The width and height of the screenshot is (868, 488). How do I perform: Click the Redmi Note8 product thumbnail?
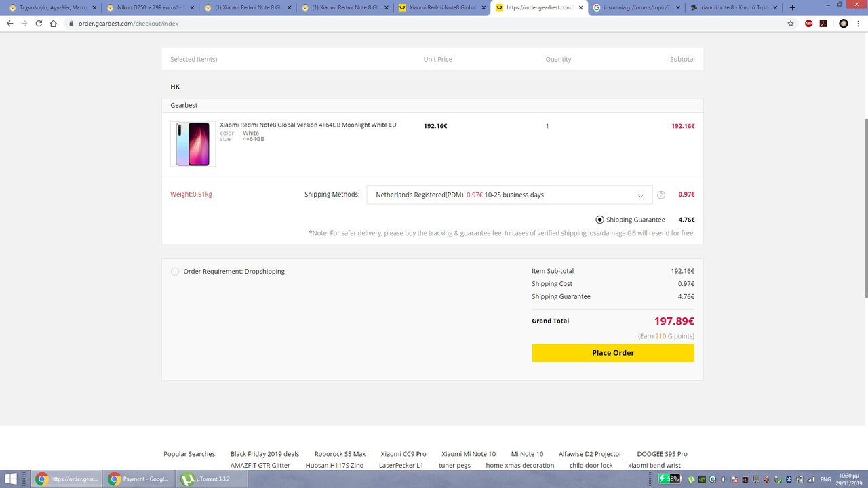click(x=193, y=144)
